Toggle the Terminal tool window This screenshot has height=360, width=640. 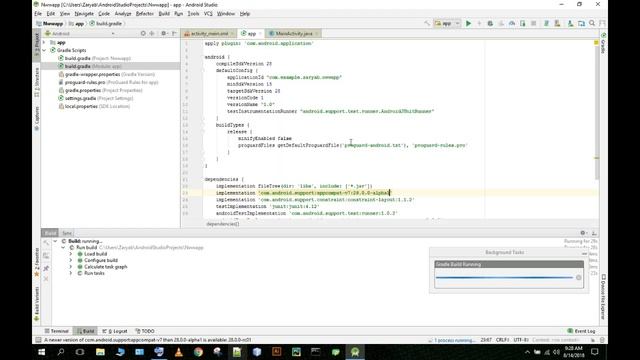(57, 331)
